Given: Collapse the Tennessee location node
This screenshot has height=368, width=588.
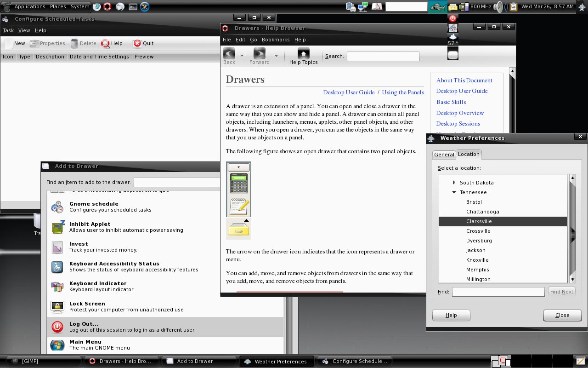Looking at the screenshot, I should click(x=454, y=192).
